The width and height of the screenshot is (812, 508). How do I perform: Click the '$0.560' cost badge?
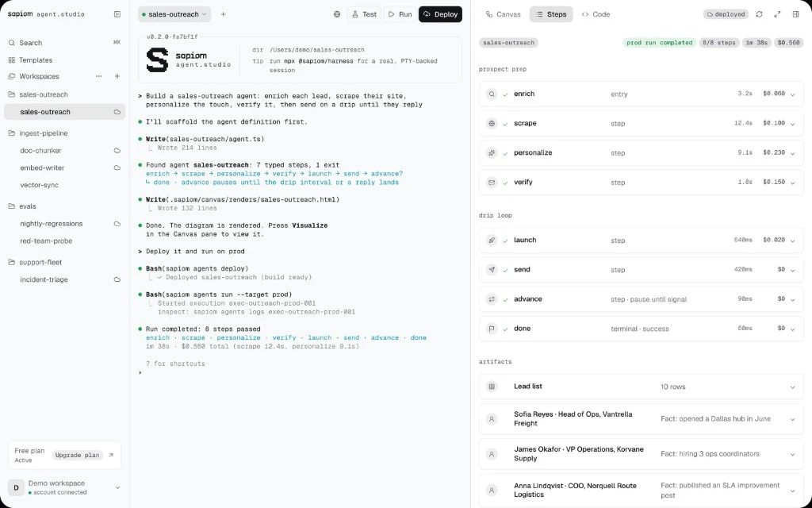click(x=789, y=43)
